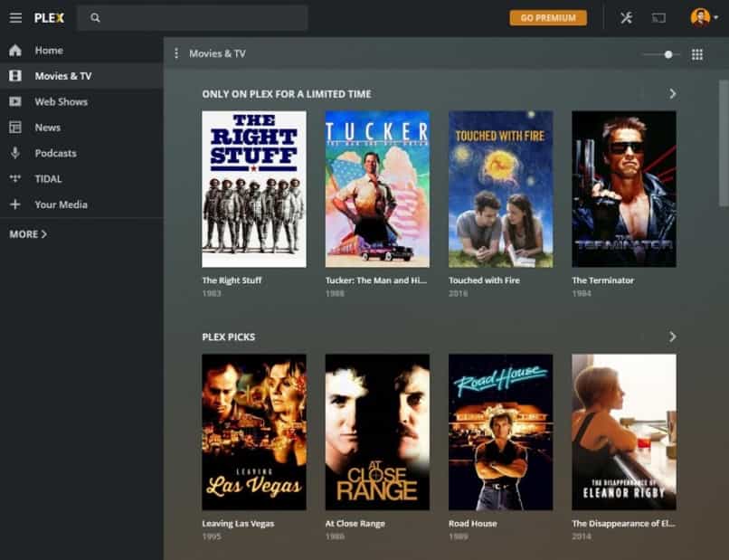Open the Road House poster
The height and width of the screenshot is (560, 729).
point(501,432)
